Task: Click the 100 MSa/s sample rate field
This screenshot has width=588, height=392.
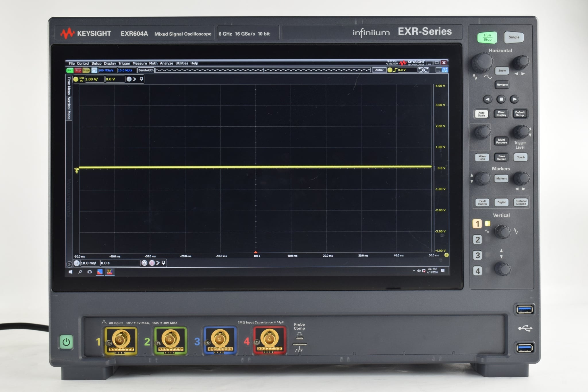Action: pos(107,70)
